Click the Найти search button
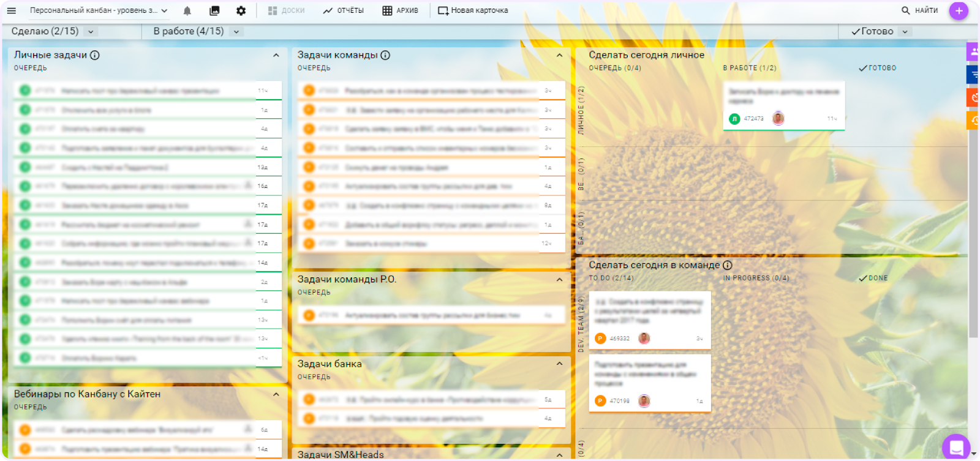 point(919,10)
